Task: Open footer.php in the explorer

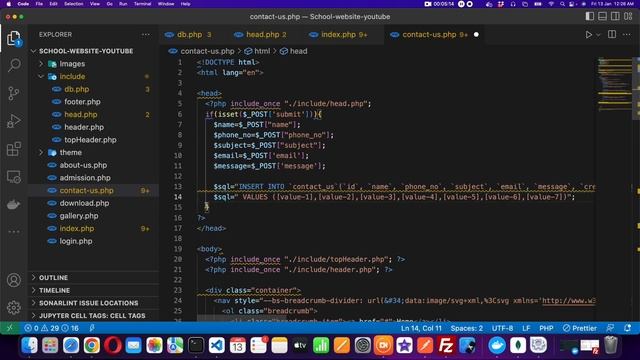Action: coord(82,102)
